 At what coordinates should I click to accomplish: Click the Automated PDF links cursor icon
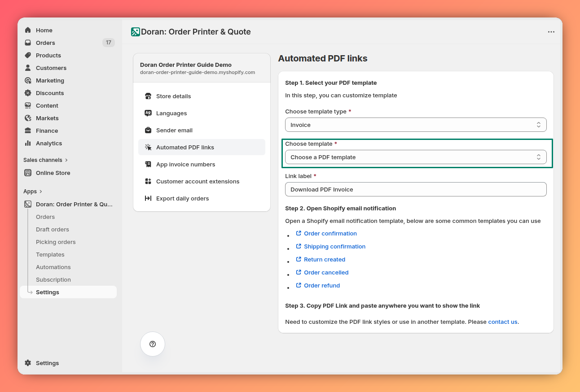[148, 147]
